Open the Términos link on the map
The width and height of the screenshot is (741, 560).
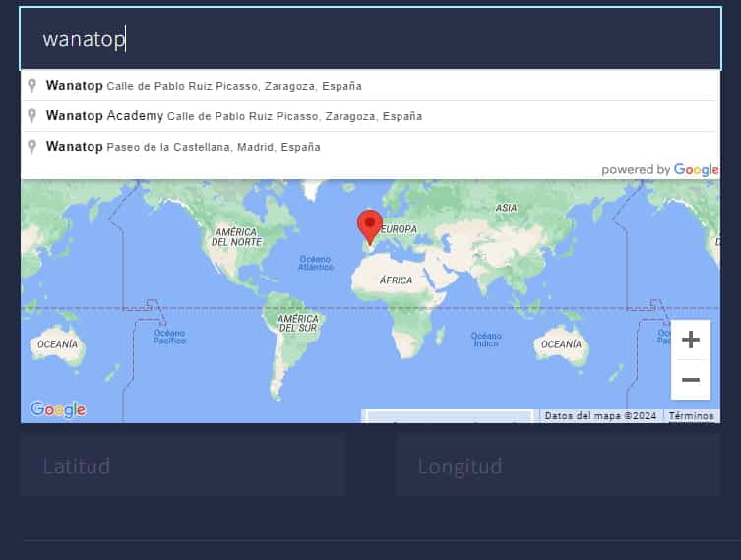(691, 416)
